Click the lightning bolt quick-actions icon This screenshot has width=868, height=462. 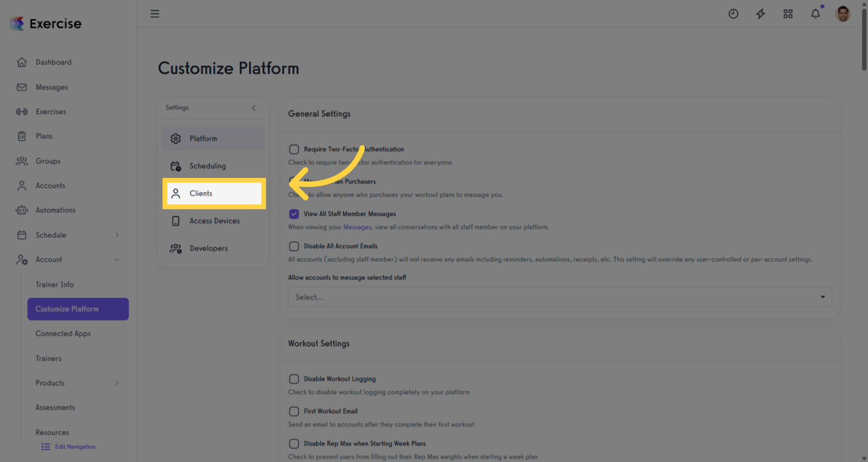760,13
